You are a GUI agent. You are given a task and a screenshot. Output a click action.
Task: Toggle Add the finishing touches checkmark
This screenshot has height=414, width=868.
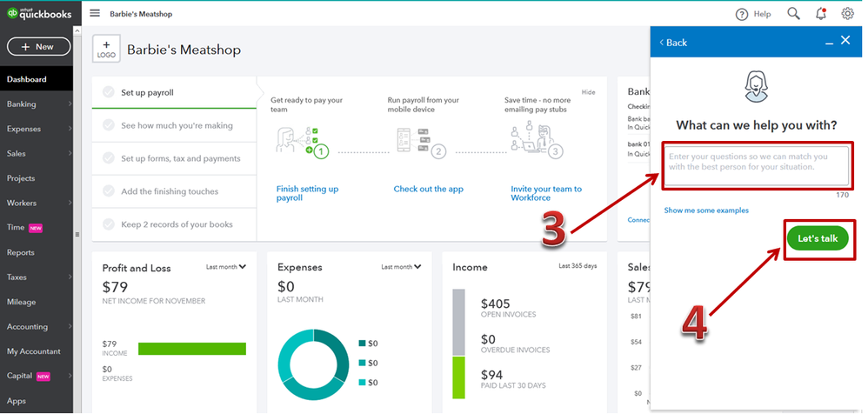109,191
